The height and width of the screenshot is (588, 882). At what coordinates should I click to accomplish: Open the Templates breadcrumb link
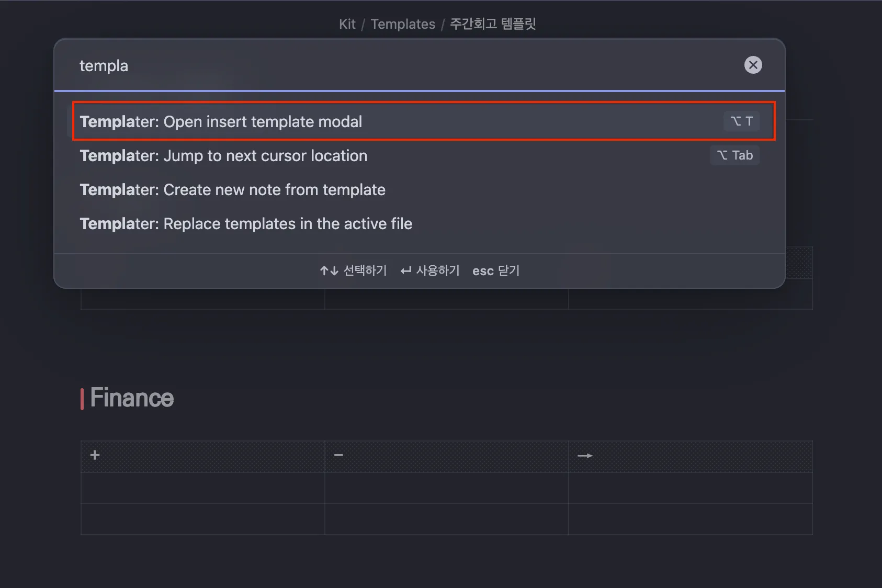[x=403, y=24]
